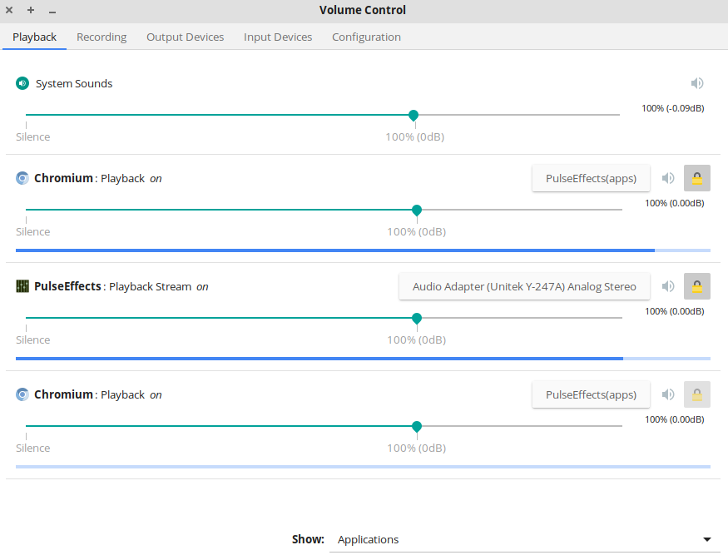Click the System Sounds speaker icon
Viewport: 728px width, 560px height.
click(22, 83)
